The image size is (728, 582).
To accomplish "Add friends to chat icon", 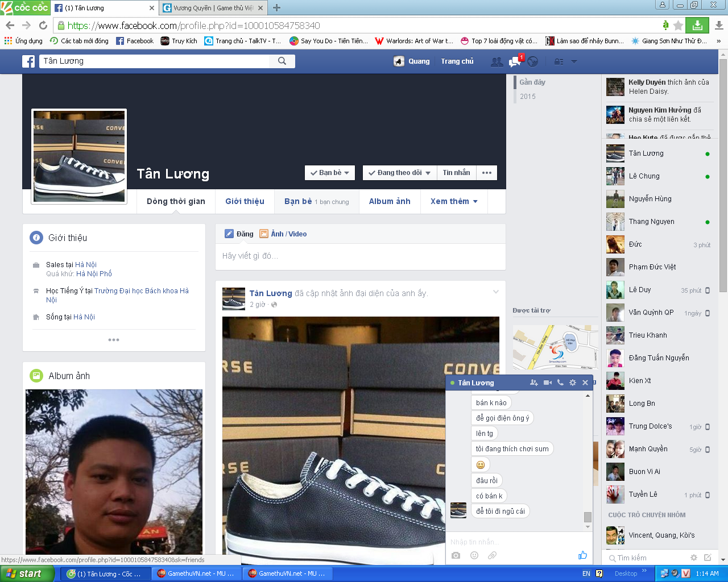I will 533,383.
